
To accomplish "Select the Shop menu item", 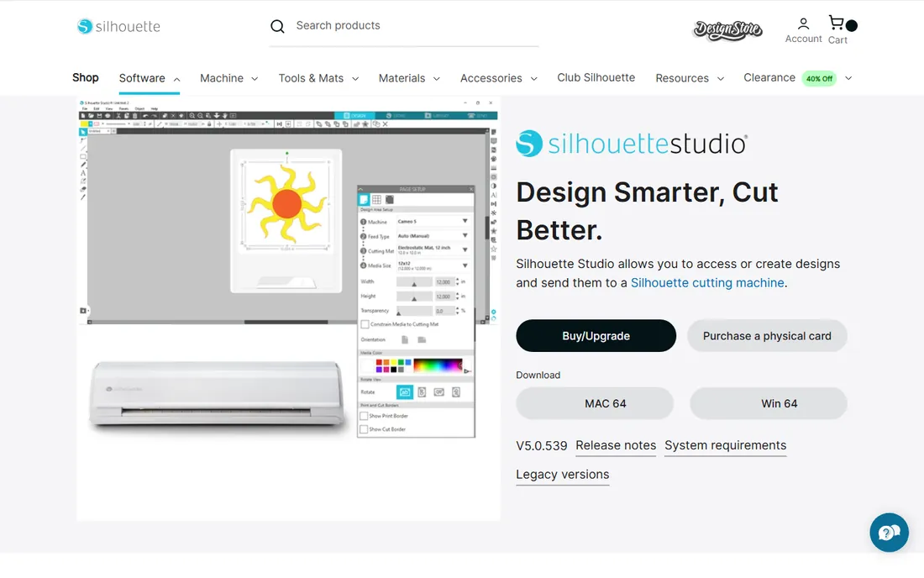I will (86, 78).
